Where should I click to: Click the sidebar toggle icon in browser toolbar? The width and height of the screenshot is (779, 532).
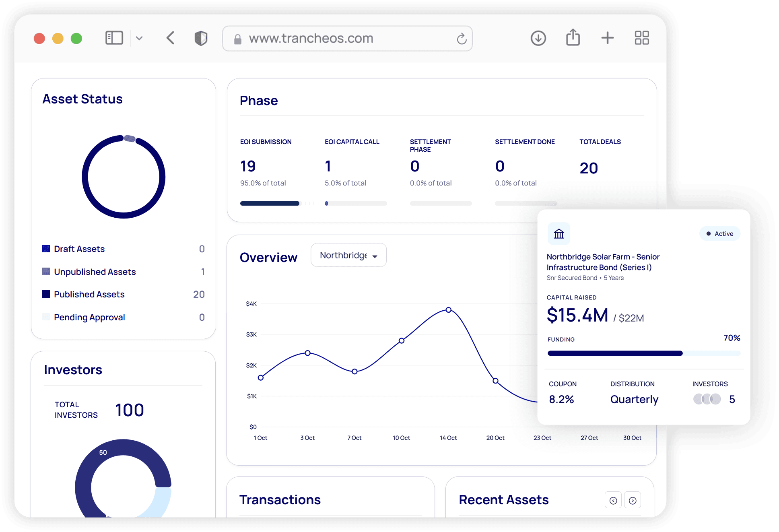click(x=114, y=38)
